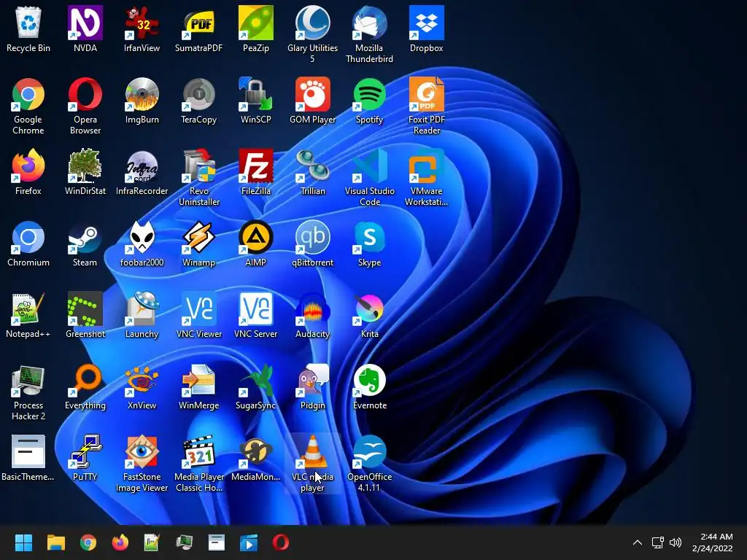This screenshot has width=747, height=560.
Task: Click the XnView desktop shortcut
Action: click(x=142, y=380)
